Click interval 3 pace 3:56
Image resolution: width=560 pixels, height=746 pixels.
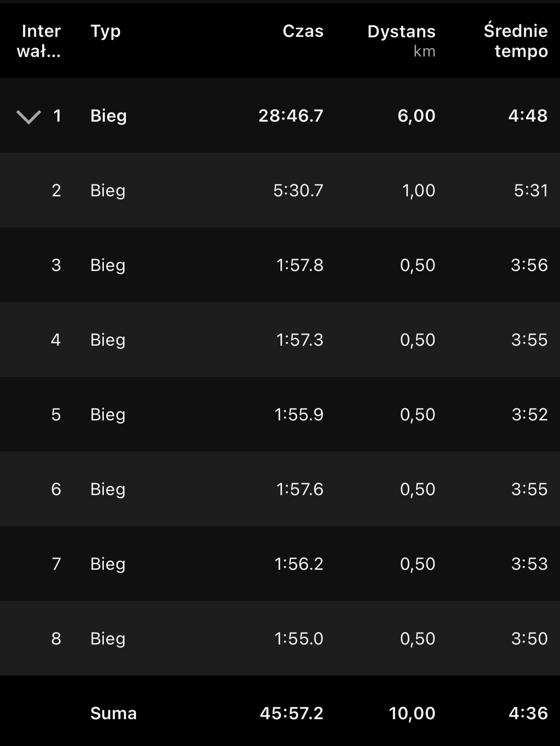coord(529,265)
